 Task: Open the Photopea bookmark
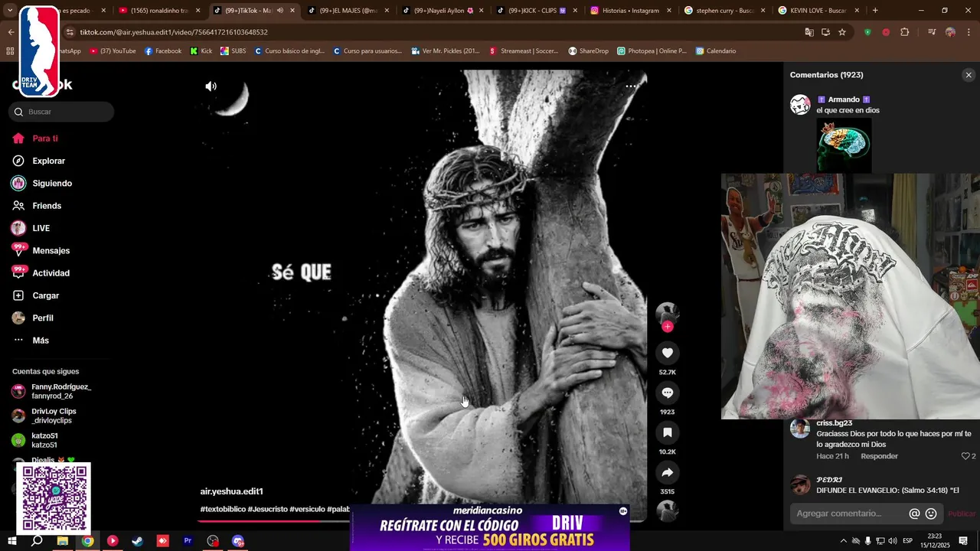pyautogui.click(x=652, y=51)
